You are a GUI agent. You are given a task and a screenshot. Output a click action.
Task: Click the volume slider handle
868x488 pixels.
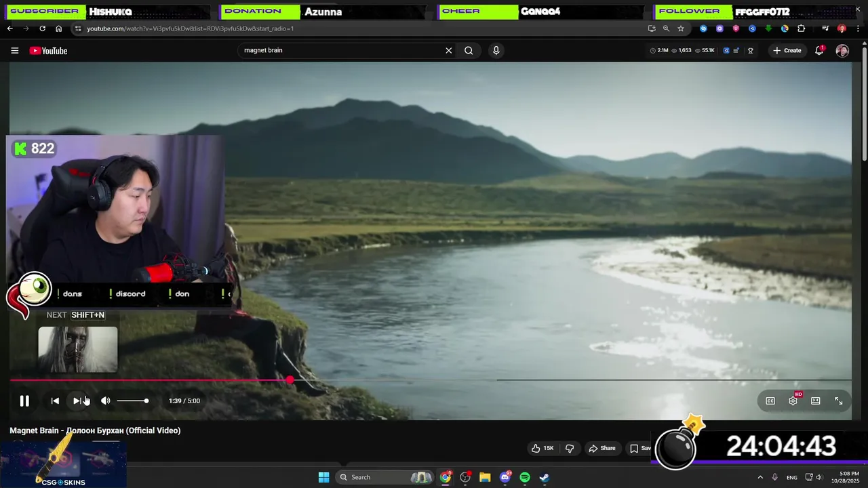coord(146,401)
